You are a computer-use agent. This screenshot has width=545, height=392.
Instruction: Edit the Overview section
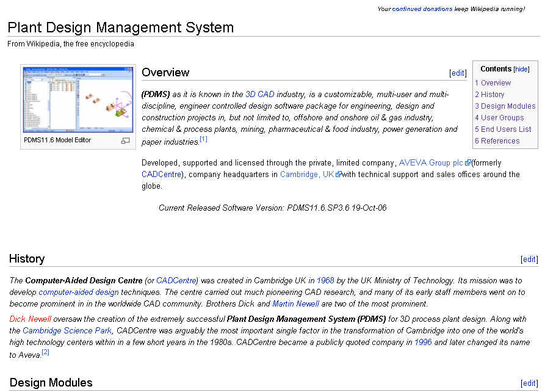[458, 73]
